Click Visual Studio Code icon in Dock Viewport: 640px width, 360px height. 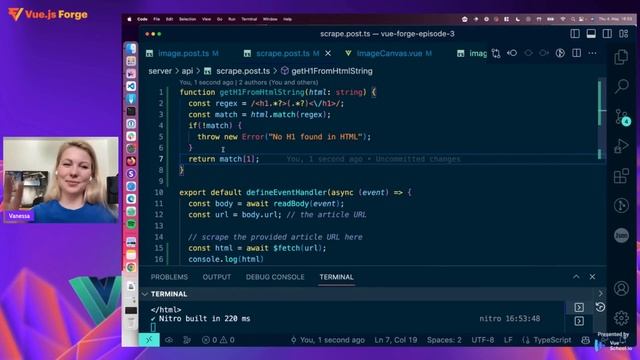tap(131, 86)
